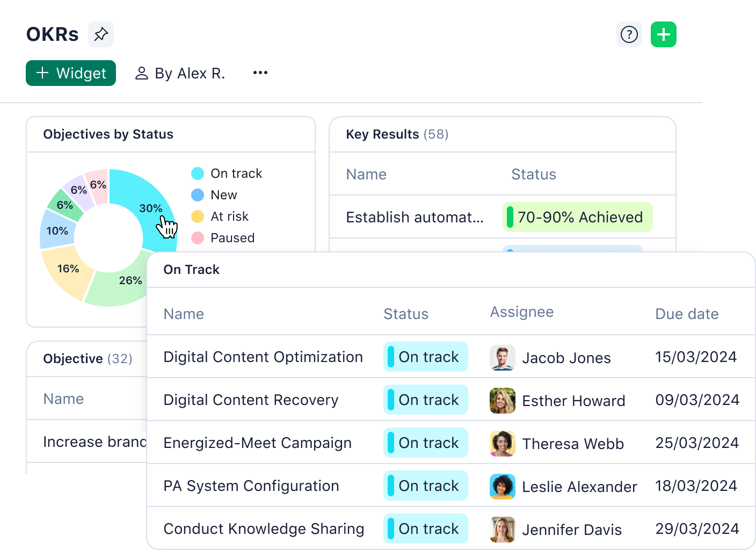Switch to the On Track panel header
The height and width of the screenshot is (550, 756).
click(191, 269)
